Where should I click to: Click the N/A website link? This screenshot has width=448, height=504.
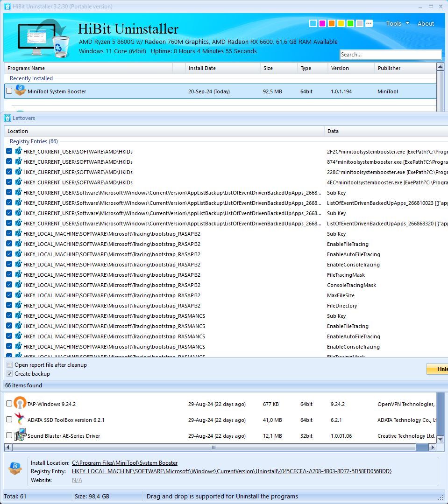tap(77, 480)
